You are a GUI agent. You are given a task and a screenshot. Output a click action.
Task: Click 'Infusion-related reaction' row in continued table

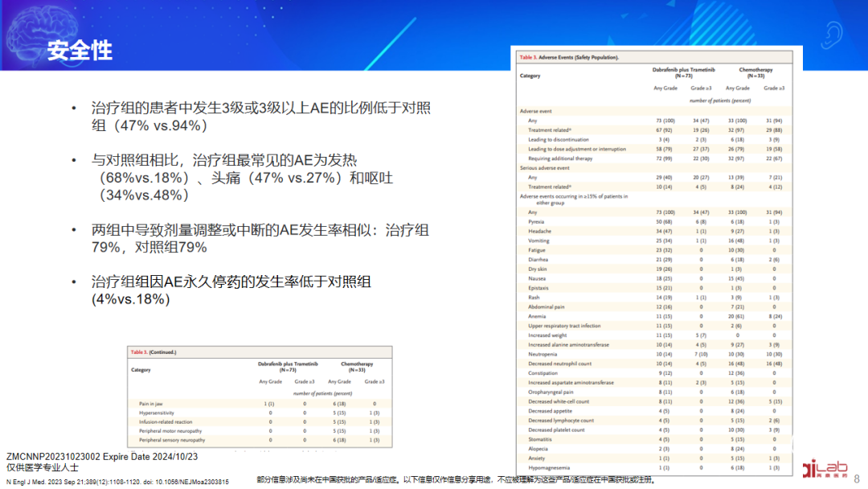coord(260,421)
